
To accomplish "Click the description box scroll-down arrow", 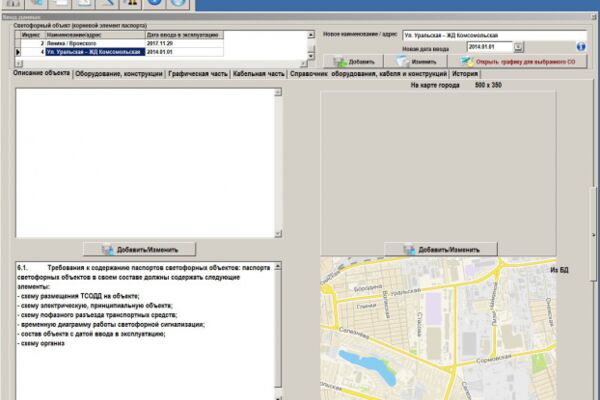I will click(278, 233).
